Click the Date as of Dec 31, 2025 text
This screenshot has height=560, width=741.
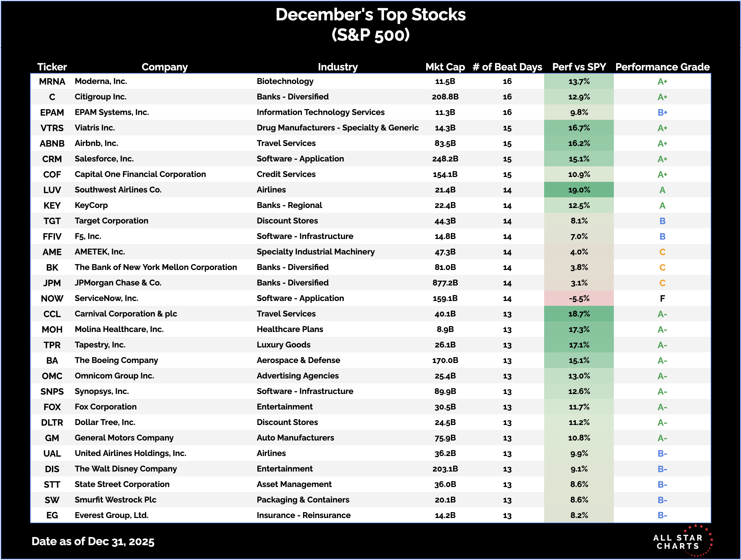pyautogui.click(x=93, y=542)
